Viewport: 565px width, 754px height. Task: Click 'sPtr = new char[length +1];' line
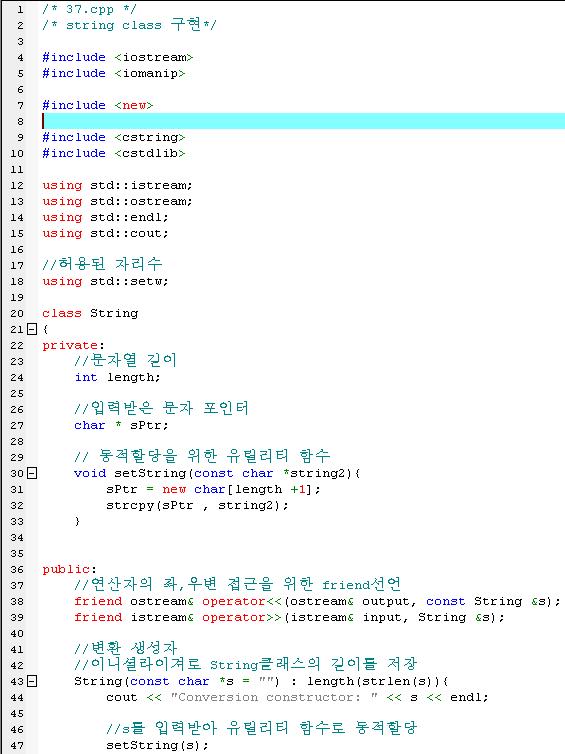point(213,490)
